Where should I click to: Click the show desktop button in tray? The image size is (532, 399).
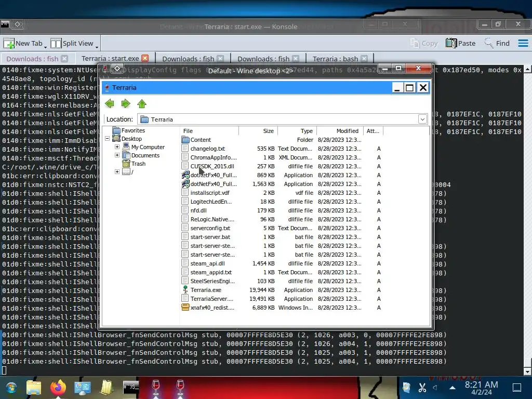[516, 387]
